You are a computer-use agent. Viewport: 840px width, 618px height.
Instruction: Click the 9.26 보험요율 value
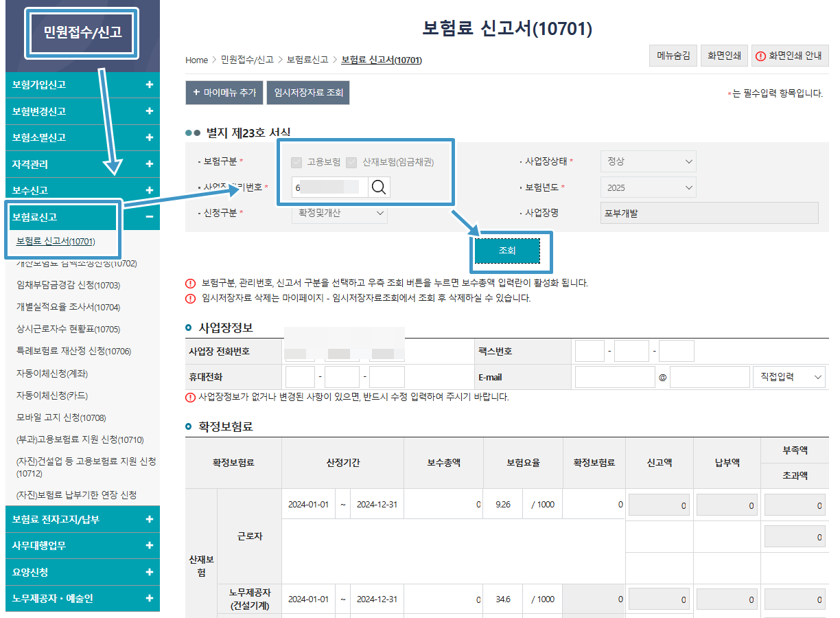(x=503, y=505)
